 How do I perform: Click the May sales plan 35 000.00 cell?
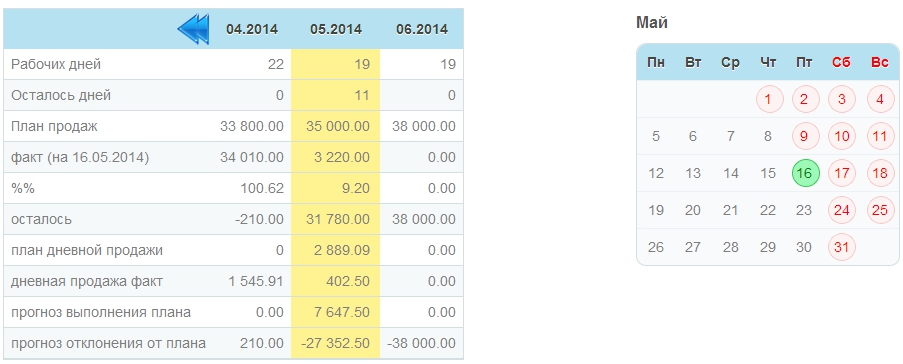(336, 126)
